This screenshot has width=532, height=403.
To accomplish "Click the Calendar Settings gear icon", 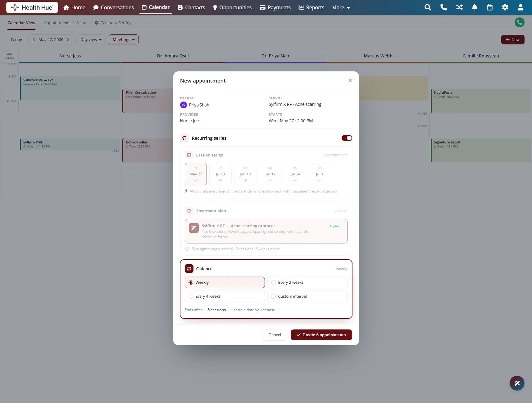I will click(96, 23).
